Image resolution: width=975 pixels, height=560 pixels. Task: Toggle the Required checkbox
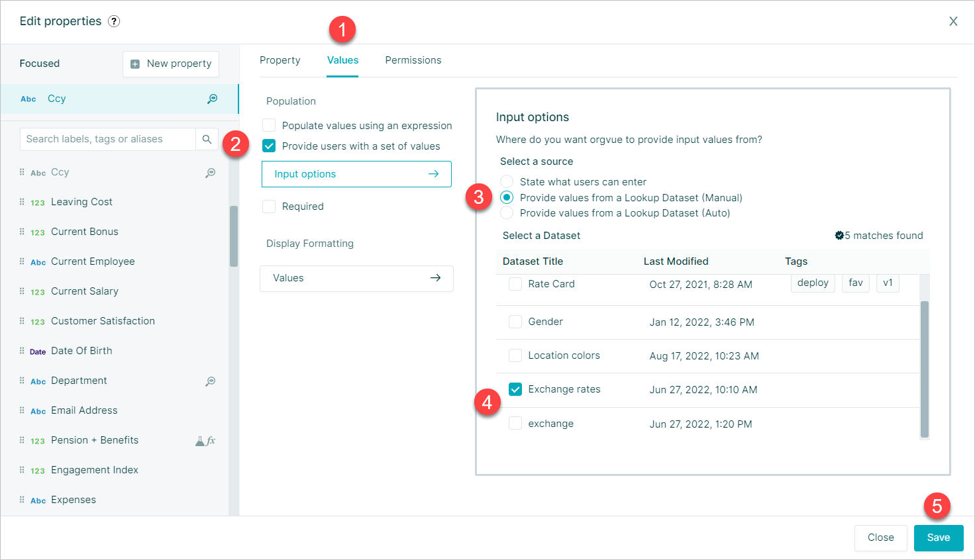pyautogui.click(x=269, y=207)
